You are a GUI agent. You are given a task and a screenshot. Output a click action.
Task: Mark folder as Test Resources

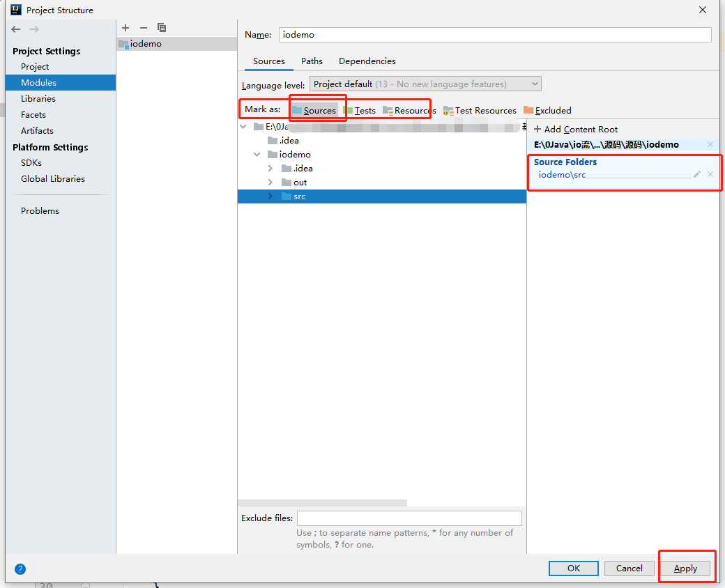pyautogui.click(x=480, y=111)
